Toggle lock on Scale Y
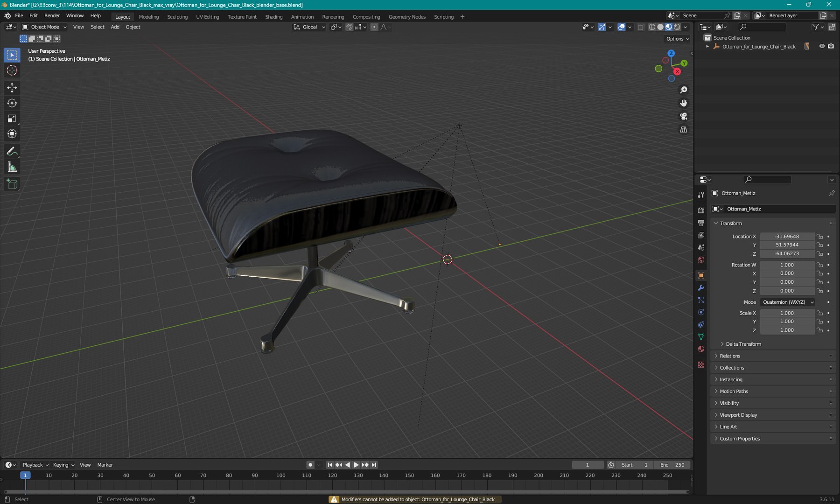The height and width of the screenshot is (504, 840). coord(820,322)
